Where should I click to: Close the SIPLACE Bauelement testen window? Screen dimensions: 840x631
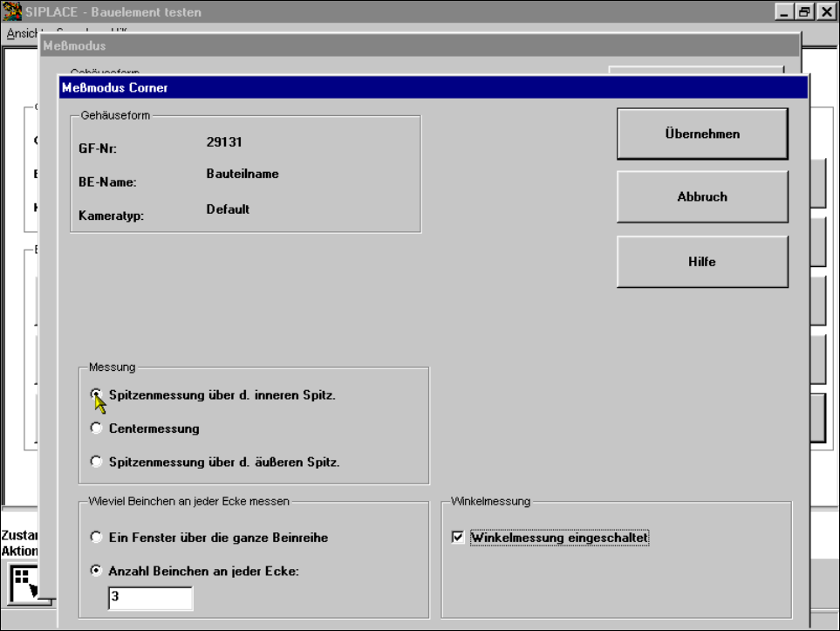[827, 12]
